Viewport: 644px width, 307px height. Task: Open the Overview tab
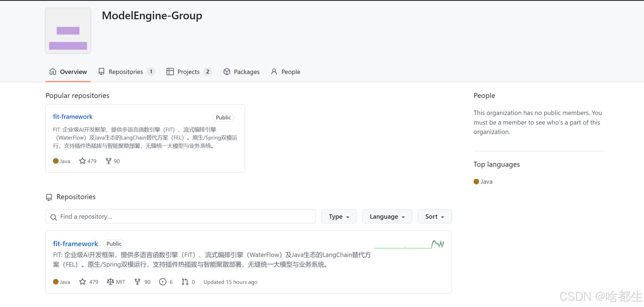coord(68,72)
